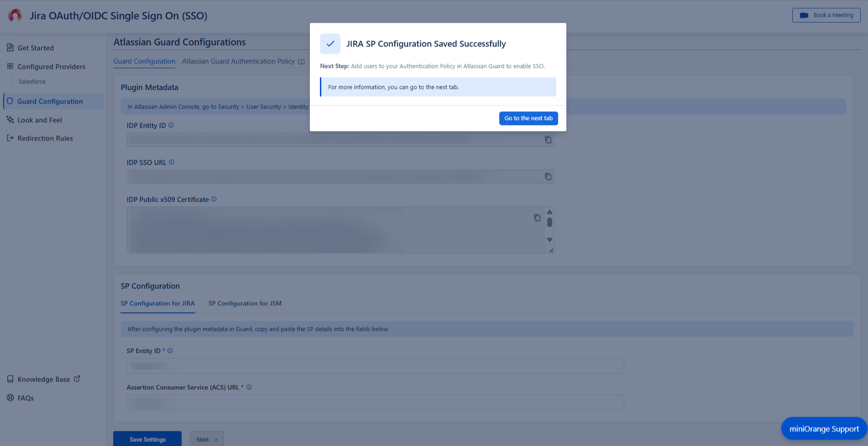
Task: Show info tooltip for ACS URL
Action: click(x=249, y=387)
